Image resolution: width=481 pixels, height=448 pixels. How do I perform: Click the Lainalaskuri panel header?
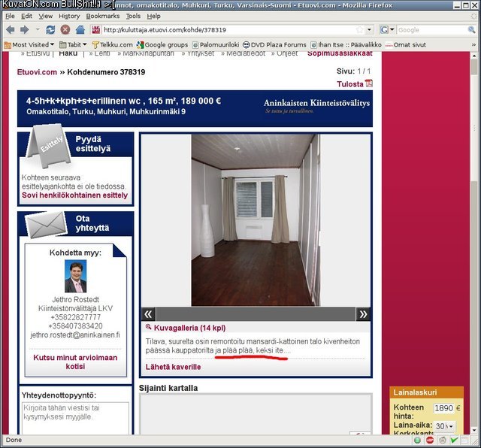point(426,392)
